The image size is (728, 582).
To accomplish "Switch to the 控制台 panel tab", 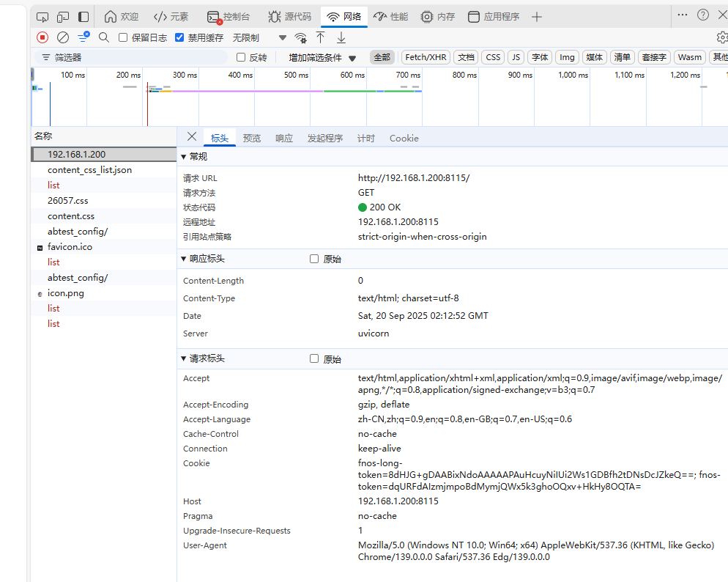I will (228, 16).
